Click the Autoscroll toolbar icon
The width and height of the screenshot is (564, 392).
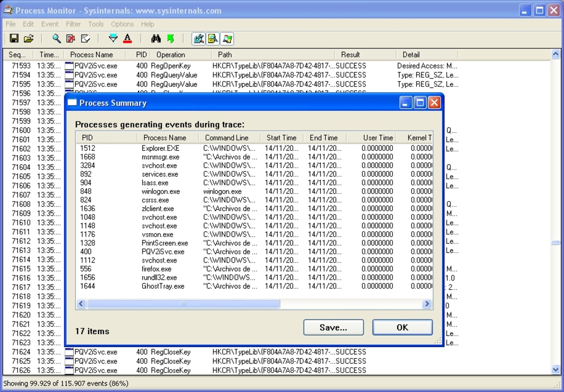coord(71,39)
